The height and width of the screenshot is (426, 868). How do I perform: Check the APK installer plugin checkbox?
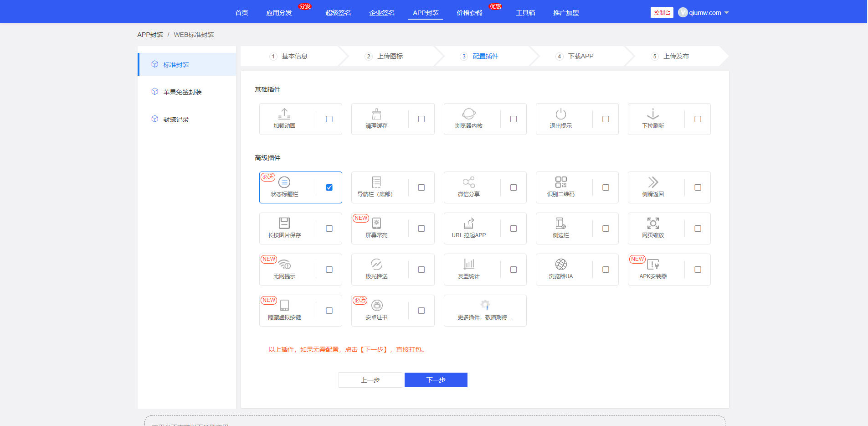(x=698, y=270)
